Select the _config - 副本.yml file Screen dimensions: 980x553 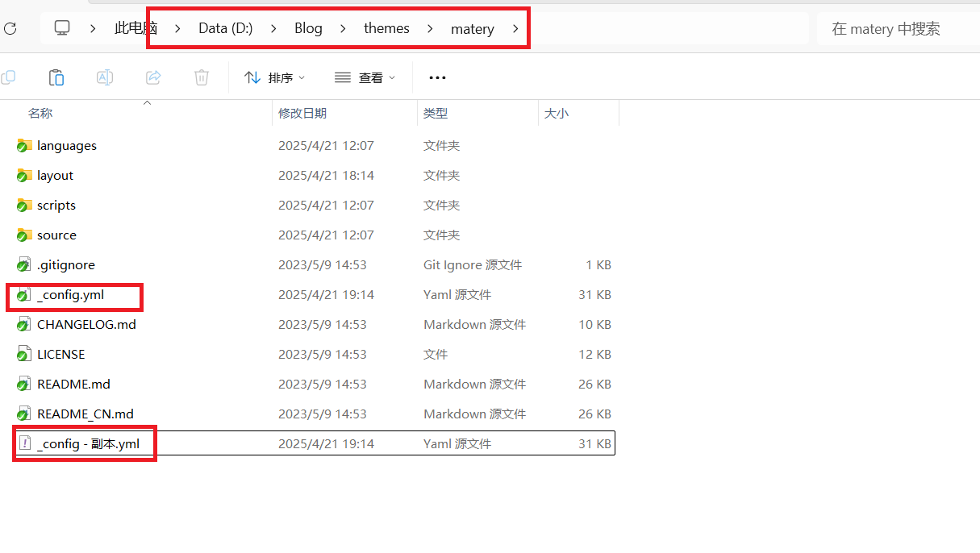click(x=88, y=444)
